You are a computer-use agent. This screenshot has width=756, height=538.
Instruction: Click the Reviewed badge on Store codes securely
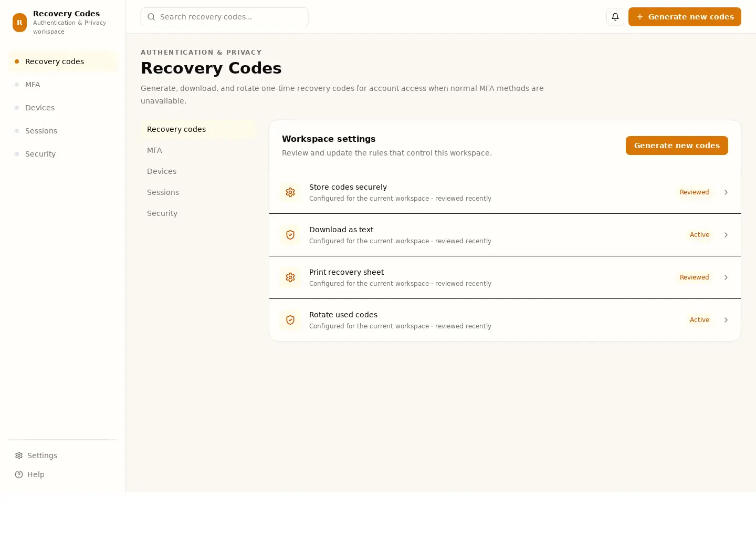click(694, 192)
